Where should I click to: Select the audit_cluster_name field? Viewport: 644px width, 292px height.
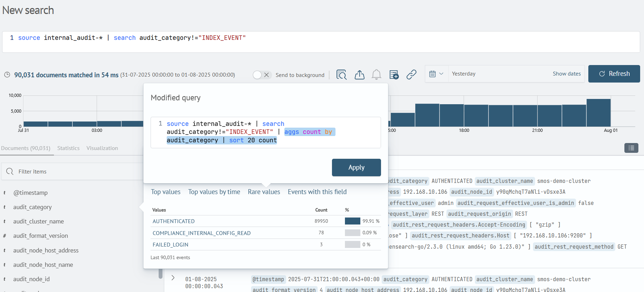[x=39, y=221]
